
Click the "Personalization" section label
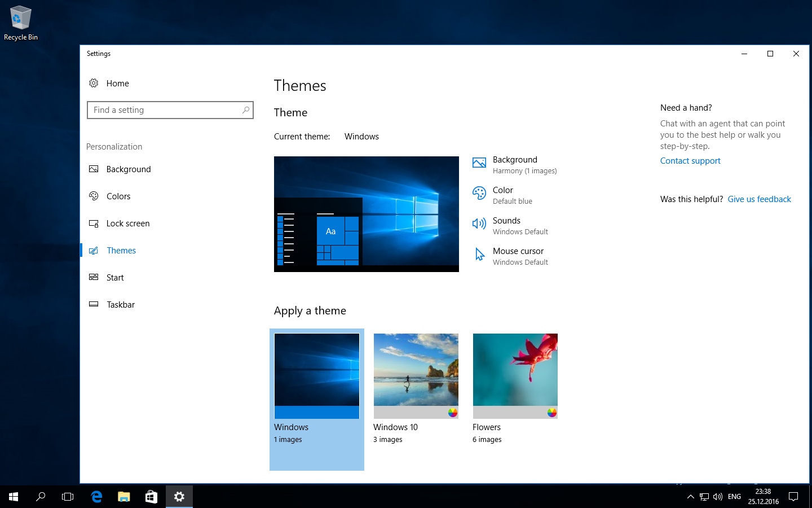114,147
